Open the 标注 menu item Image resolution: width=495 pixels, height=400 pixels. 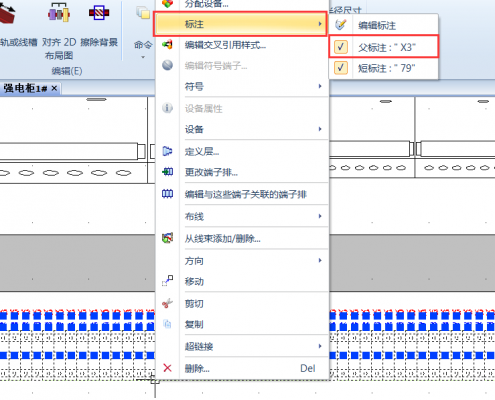(x=240, y=24)
